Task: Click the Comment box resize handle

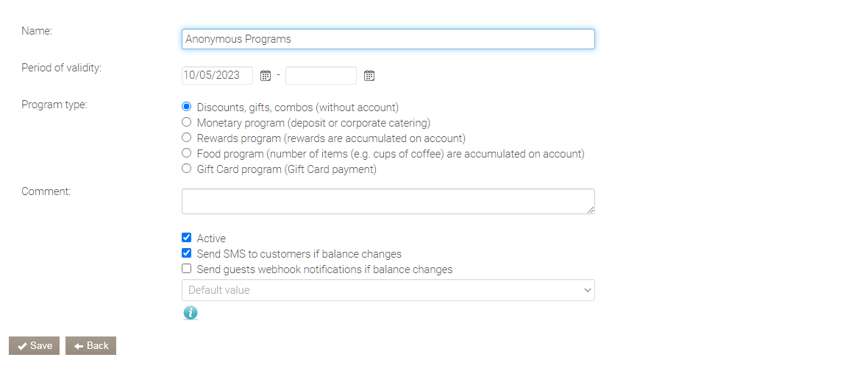Action: point(591,210)
